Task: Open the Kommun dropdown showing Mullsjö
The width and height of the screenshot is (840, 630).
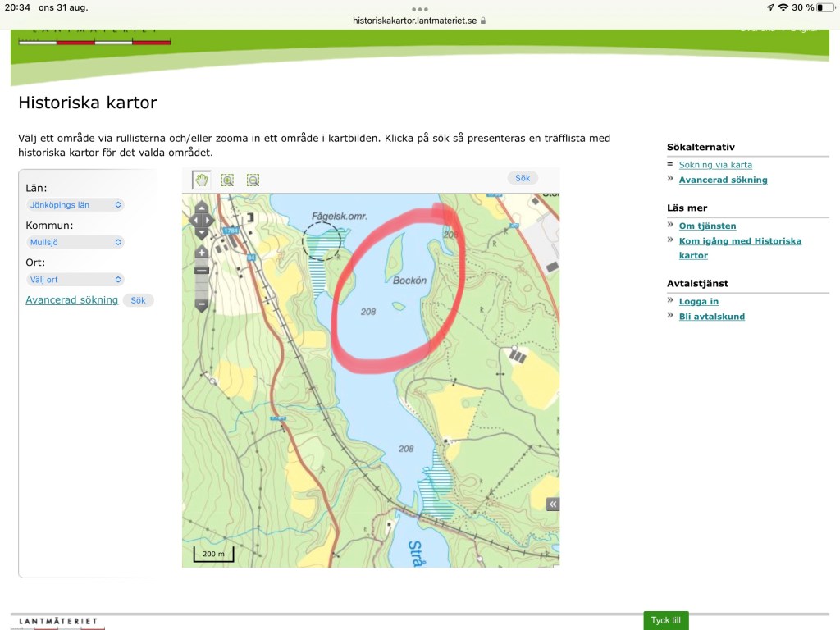Action: click(x=75, y=242)
